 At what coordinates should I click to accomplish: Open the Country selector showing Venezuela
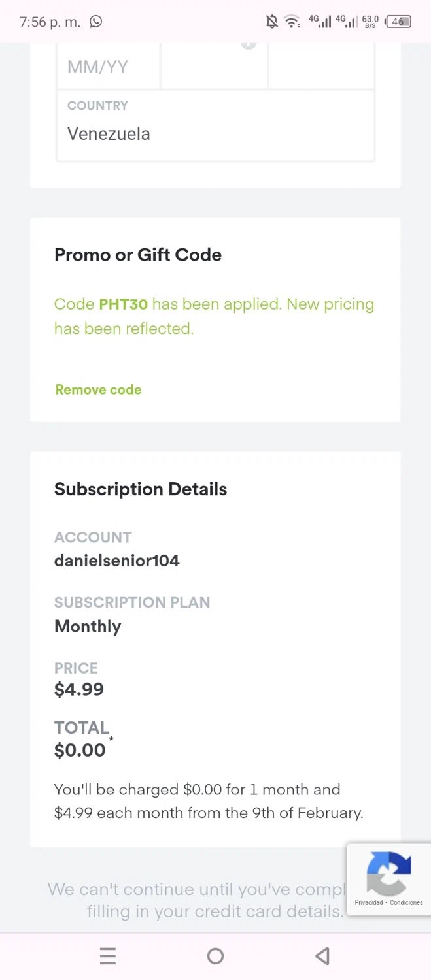click(215, 125)
